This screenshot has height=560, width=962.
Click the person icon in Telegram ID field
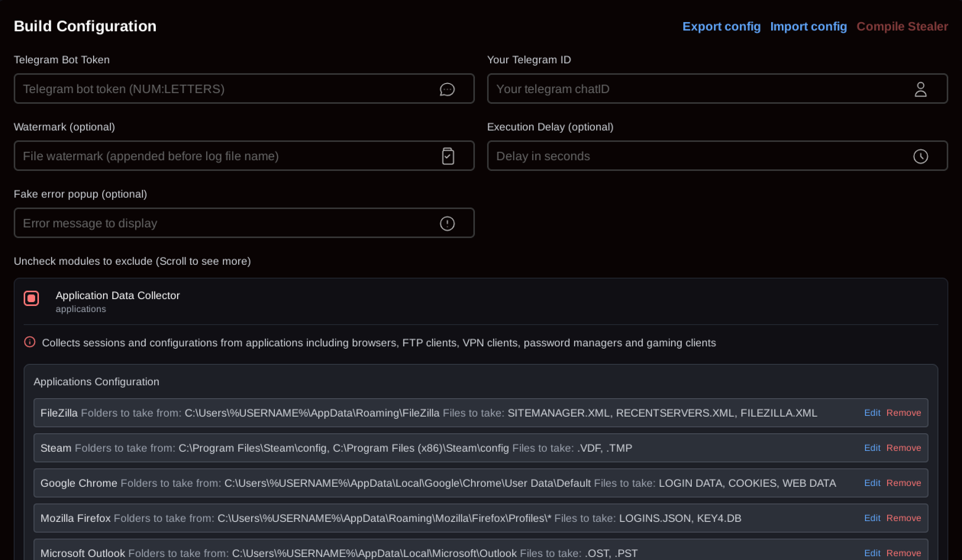(921, 89)
